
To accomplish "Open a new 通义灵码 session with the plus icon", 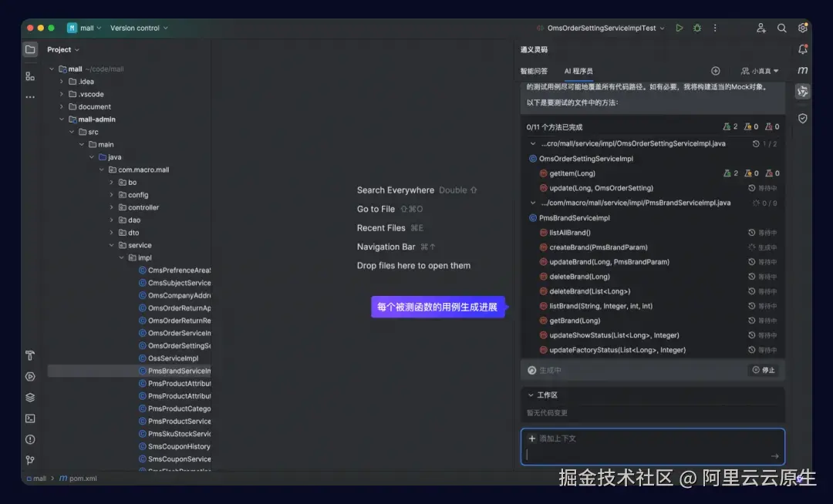I will (x=715, y=70).
